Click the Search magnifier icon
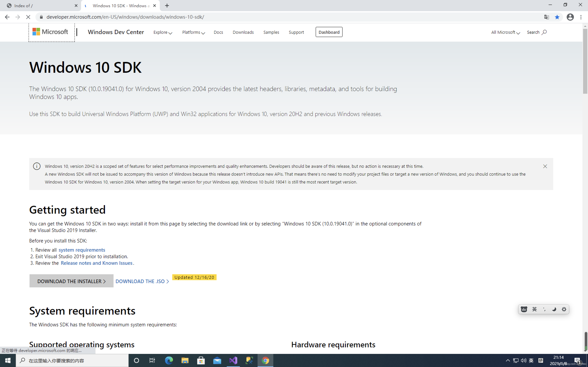588x367 pixels. pos(544,32)
